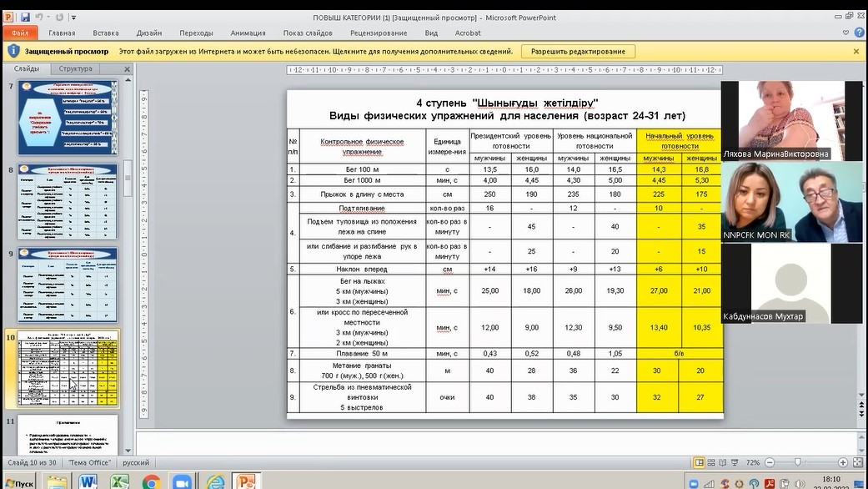The width and height of the screenshot is (868, 489).
Task: Click the PowerPoint application icon in title bar
Action: tap(8, 18)
